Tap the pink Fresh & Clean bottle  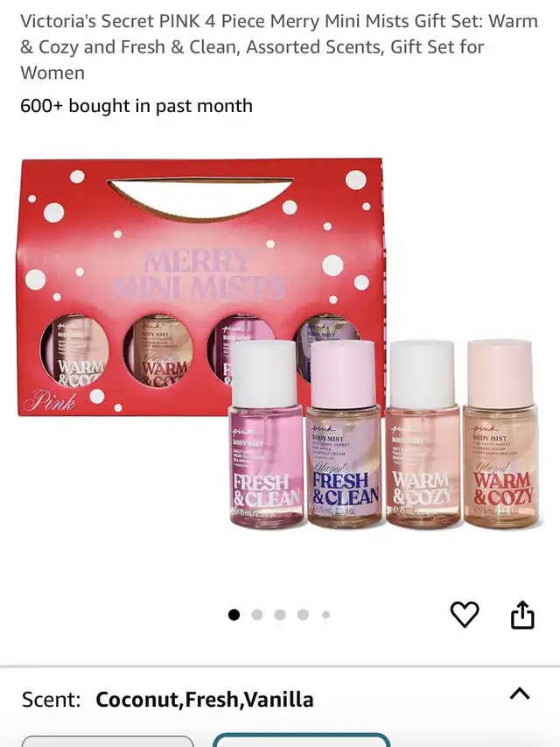(266, 434)
